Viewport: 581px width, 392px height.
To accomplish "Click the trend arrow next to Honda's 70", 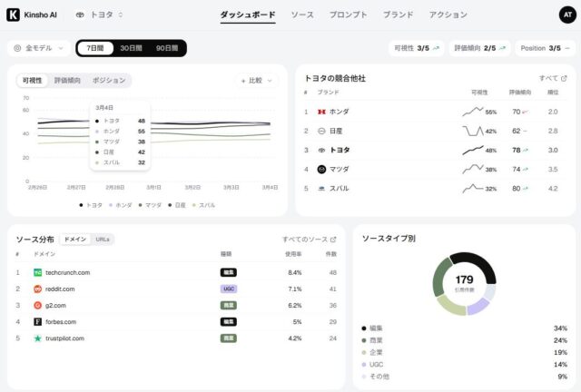I will pos(525,112).
